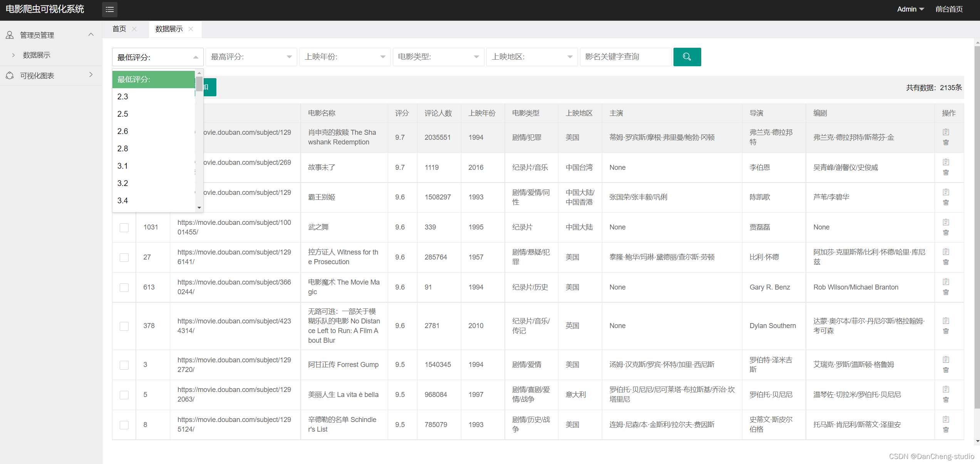
Task: Delete the 故事未了 row
Action: (946, 173)
